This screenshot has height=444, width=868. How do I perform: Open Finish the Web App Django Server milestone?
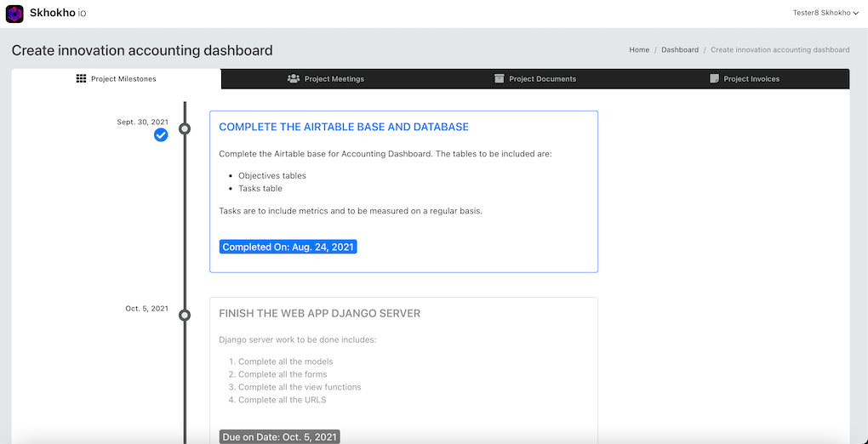(319, 313)
